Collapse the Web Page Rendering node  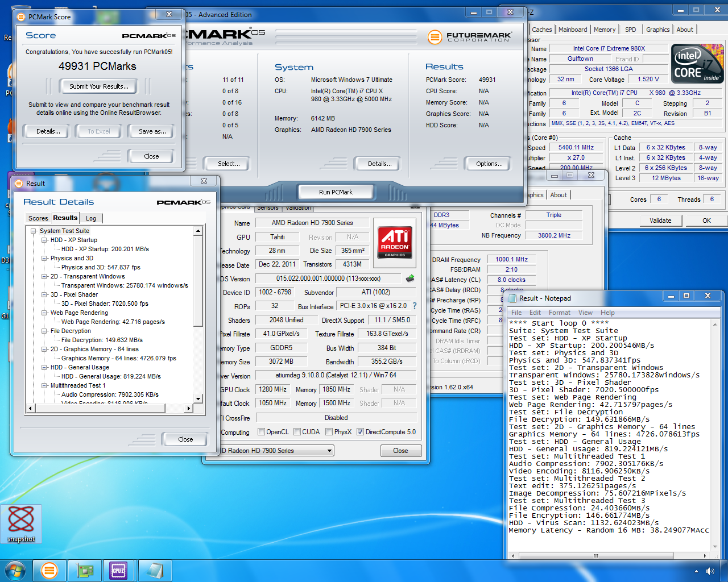(44, 313)
